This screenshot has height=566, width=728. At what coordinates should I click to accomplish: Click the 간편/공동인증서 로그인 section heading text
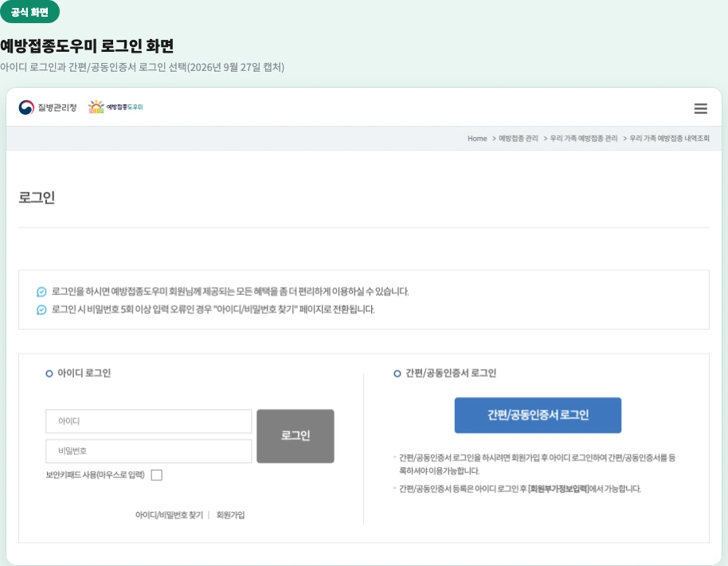451,373
